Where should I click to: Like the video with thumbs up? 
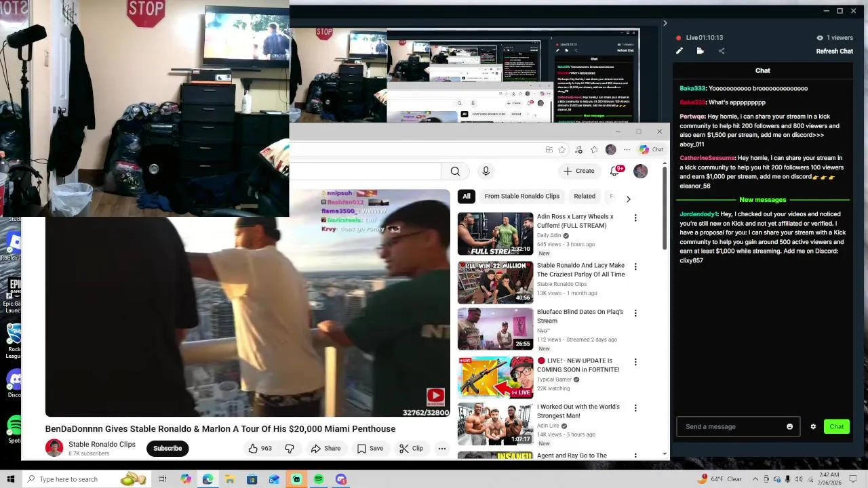point(260,448)
